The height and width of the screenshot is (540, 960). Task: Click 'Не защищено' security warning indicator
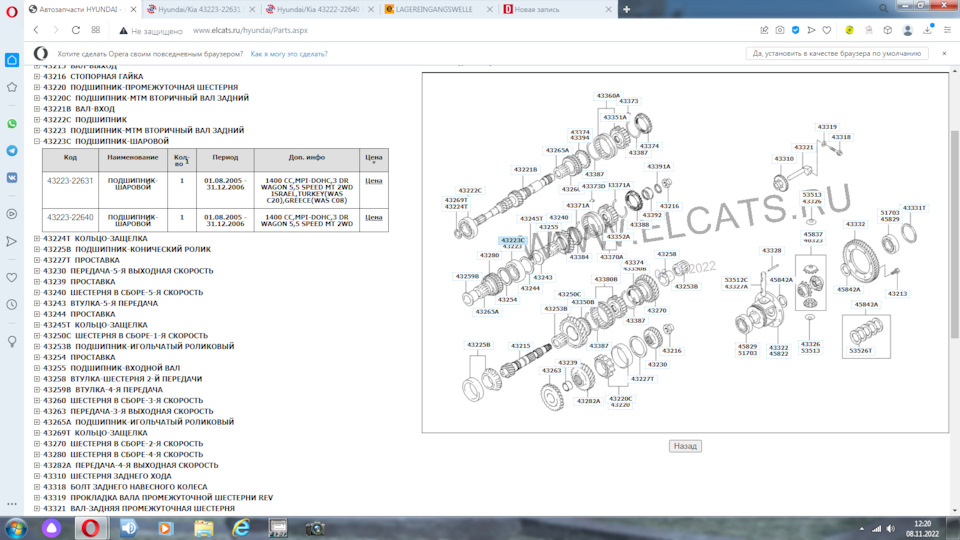(151, 31)
